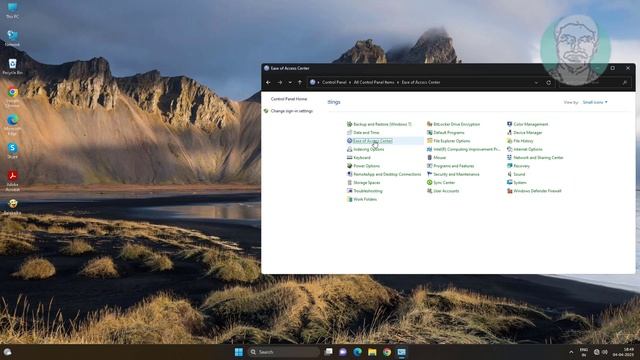Screen dimensions: 640x360
Task: Open the View by Small icons dropdown
Action: click(595, 102)
